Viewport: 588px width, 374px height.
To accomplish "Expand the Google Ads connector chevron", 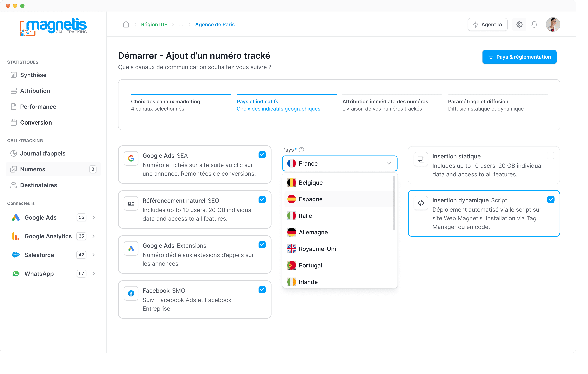I will 93,217.
